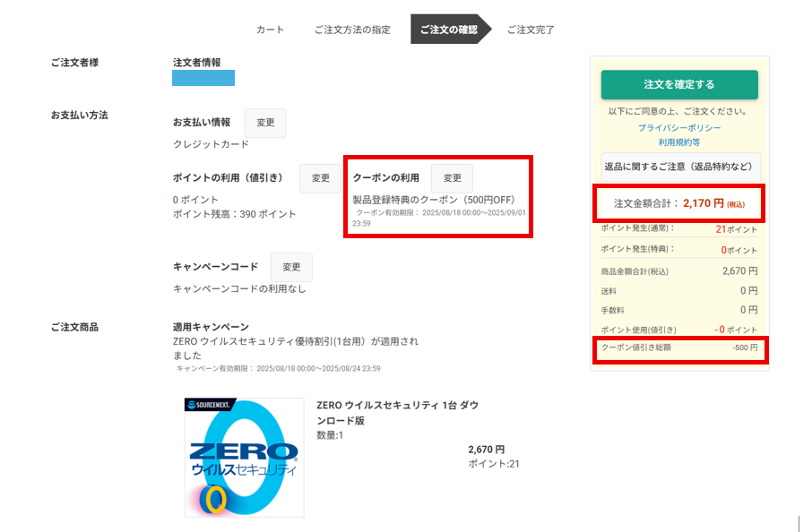Image resolution: width=812 pixels, height=532 pixels.
Task: Click the blue redacted orderer name block
Action: (203, 78)
